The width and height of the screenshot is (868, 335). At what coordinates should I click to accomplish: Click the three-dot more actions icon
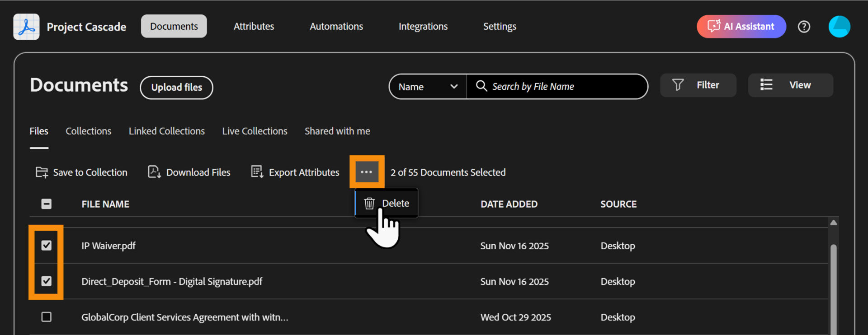tap(367, 172)
